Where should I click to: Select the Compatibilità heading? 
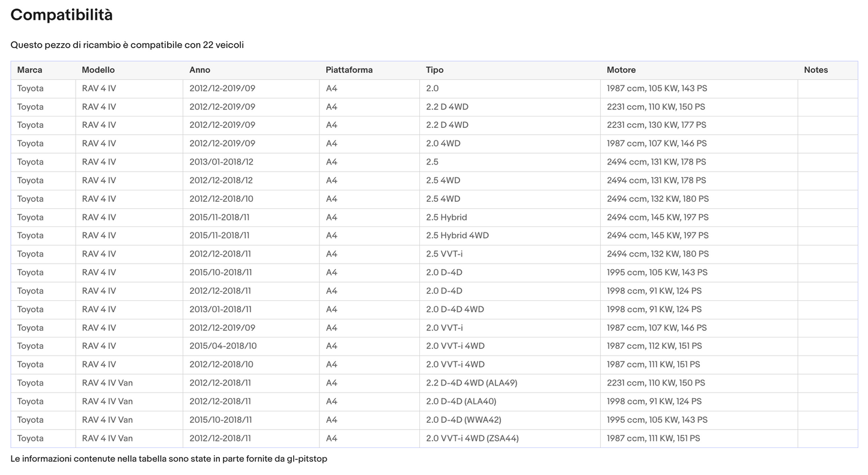click(x=61, y=15)
